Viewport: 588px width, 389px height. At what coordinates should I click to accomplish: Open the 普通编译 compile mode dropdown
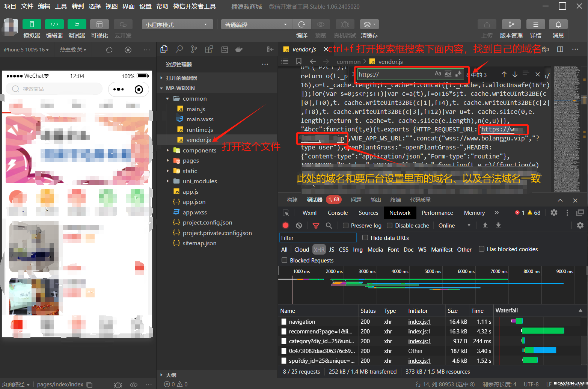point(256,24)
